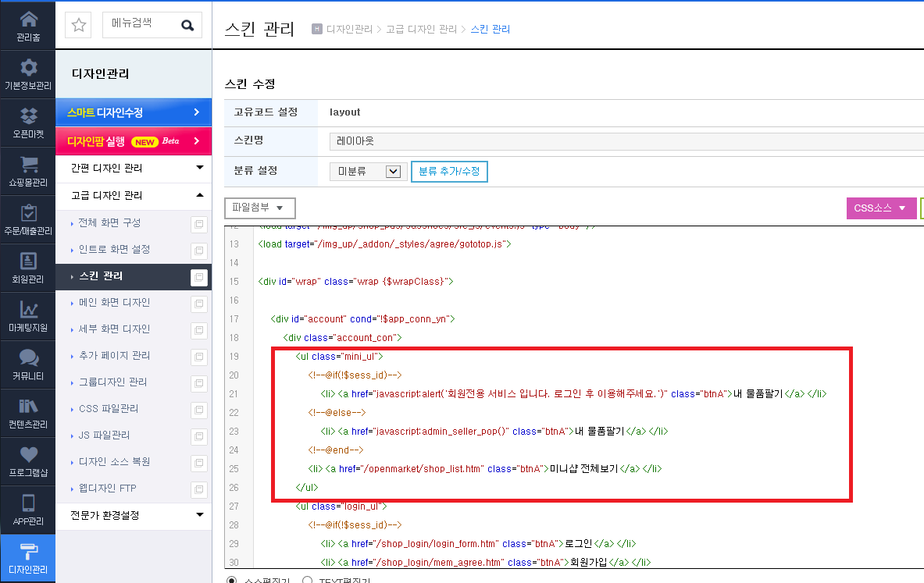Select the 소스편집기 radio button
Image resolution: width=924 pixels, height=583 pixels.
pos(232,581)
